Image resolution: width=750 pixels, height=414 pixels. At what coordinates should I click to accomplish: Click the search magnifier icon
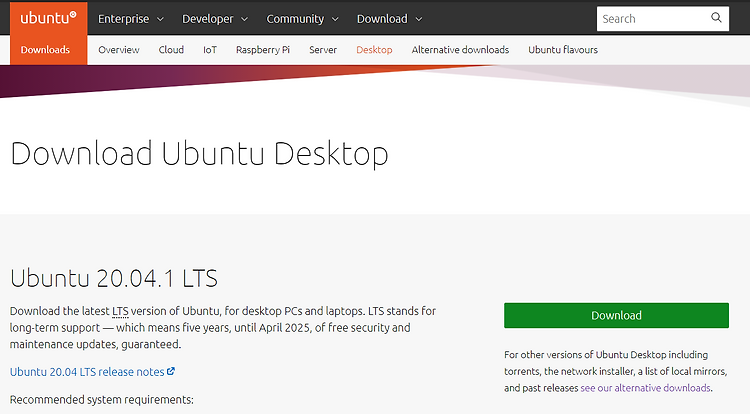click(x=716, y=18)
